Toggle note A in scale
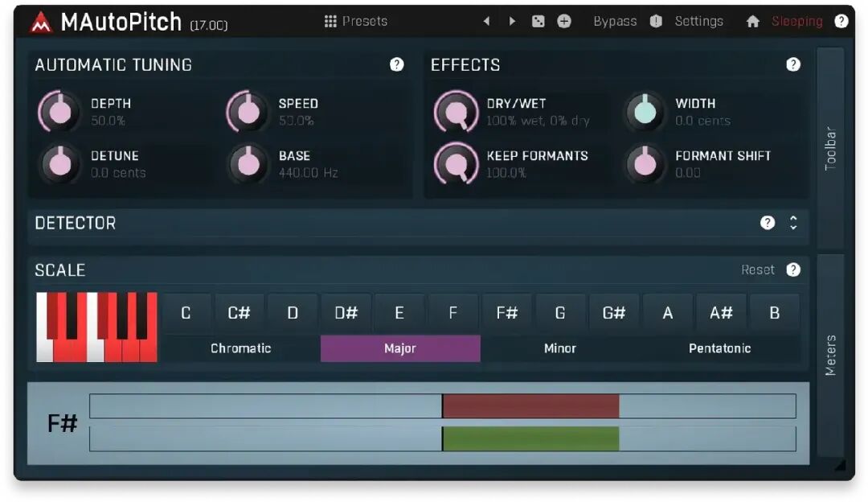The image size is (868, 502). 668,313
